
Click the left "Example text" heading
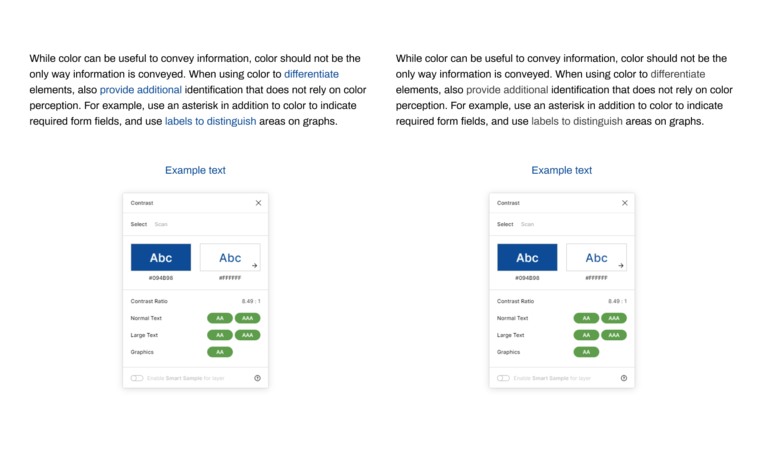point(195,170)
